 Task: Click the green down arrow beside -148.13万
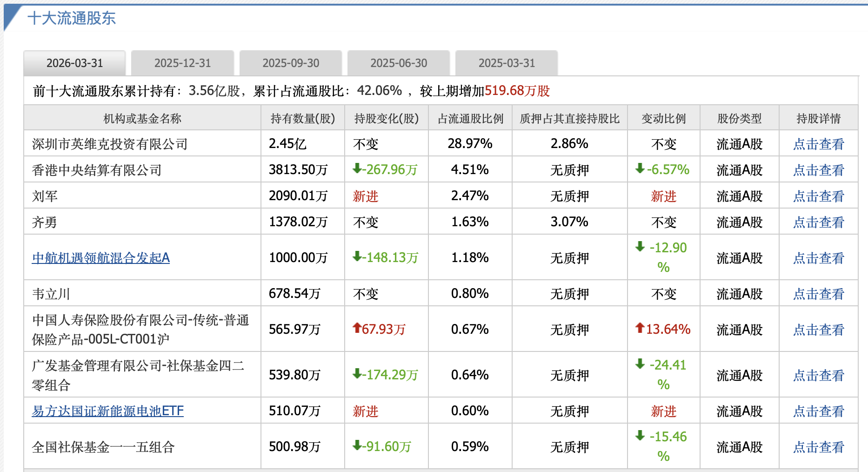click(357, 256)
